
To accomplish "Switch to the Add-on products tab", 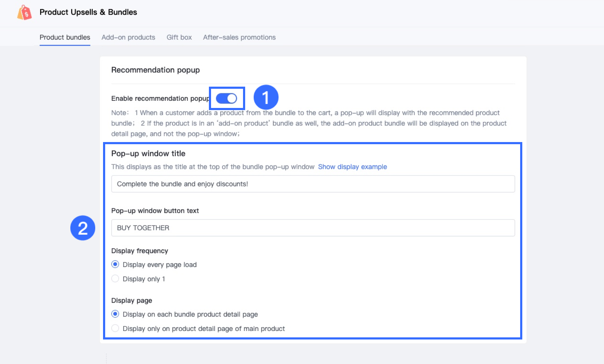I will pyautogui.click(x=128, y=37).
